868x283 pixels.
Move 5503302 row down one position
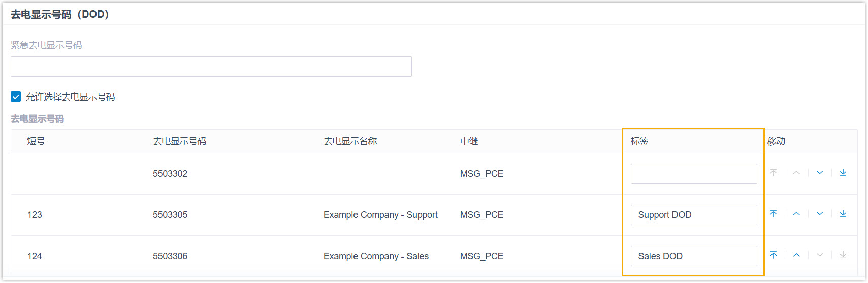tap(820, 173)
